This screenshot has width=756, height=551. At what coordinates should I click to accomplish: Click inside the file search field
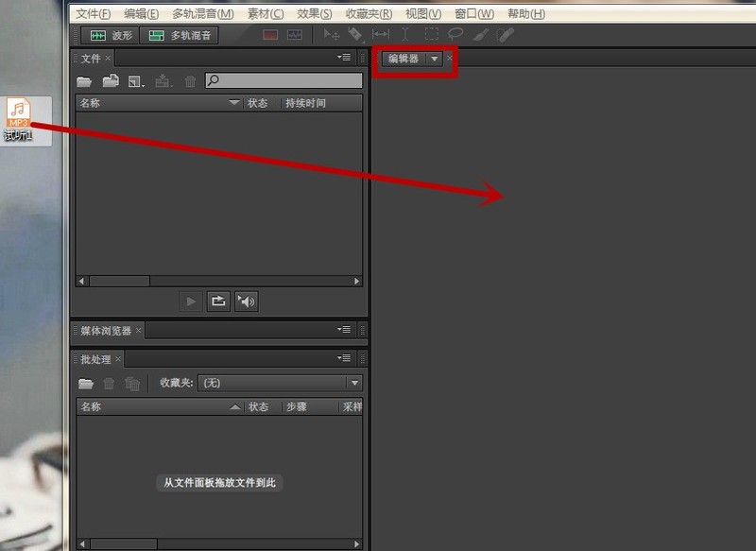tap(283, 80)
